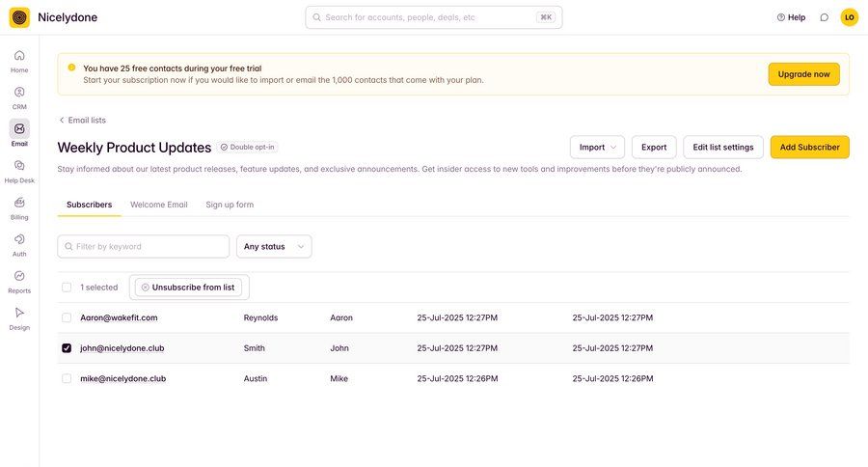Open the Home section in sidebar
The height and width of the screenshot is (467, 868).
(19, 61)
